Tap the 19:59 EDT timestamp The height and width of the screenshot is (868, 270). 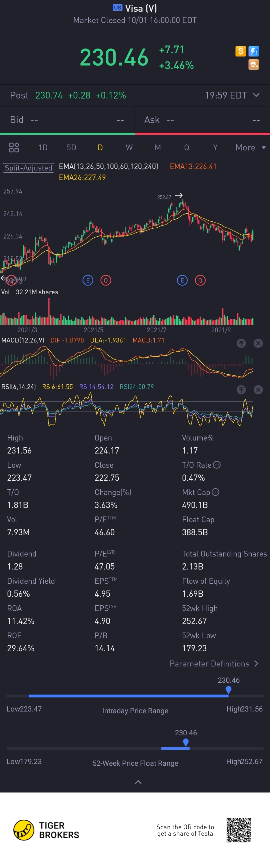click(226, 95)
